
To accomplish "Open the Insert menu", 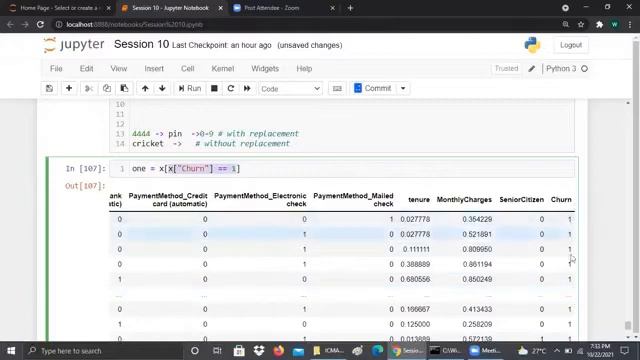I will point(154,69).
